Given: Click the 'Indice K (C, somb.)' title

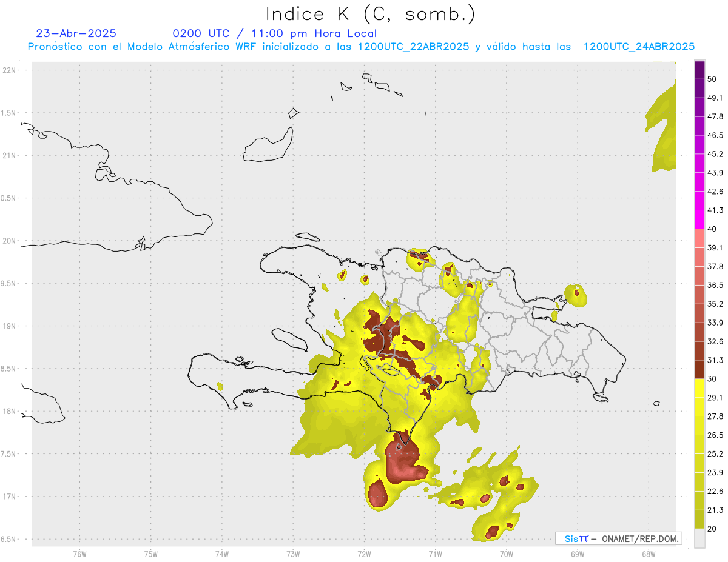Looking at the screenshot, I should (x=370, y=15).
